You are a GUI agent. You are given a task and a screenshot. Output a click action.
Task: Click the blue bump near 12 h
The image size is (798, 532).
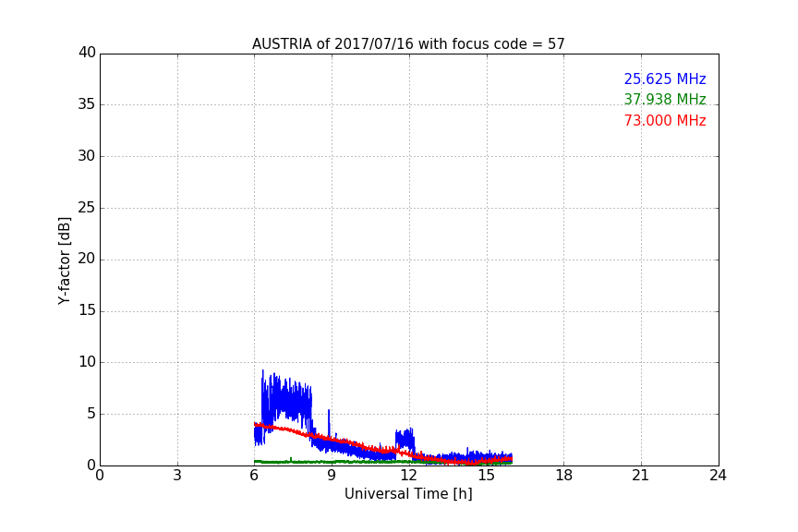[405, 438]
